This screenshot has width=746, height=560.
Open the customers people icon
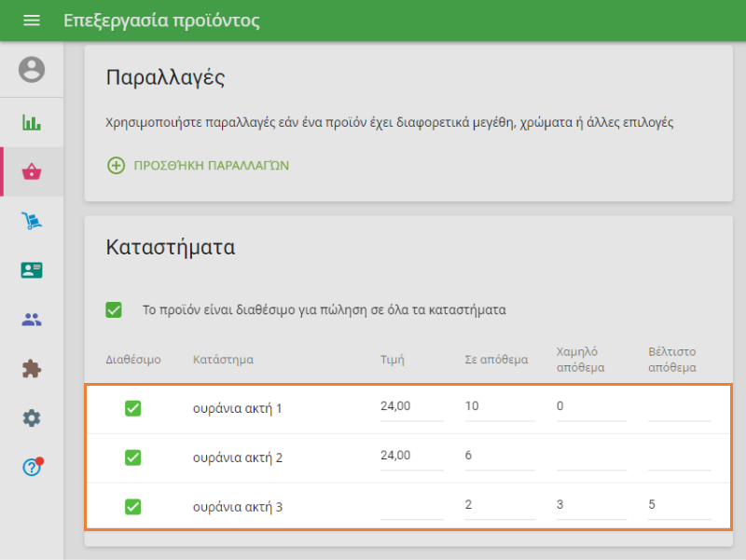point(32,320)
